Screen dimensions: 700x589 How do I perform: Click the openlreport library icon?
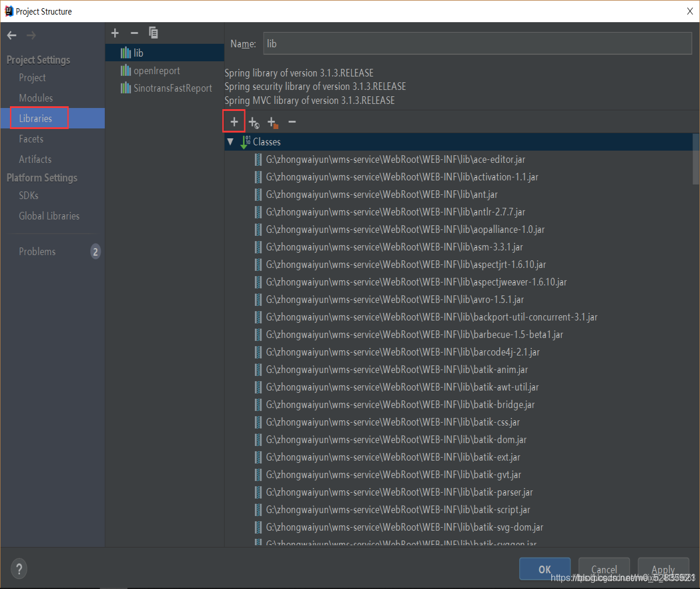[125, 71]
